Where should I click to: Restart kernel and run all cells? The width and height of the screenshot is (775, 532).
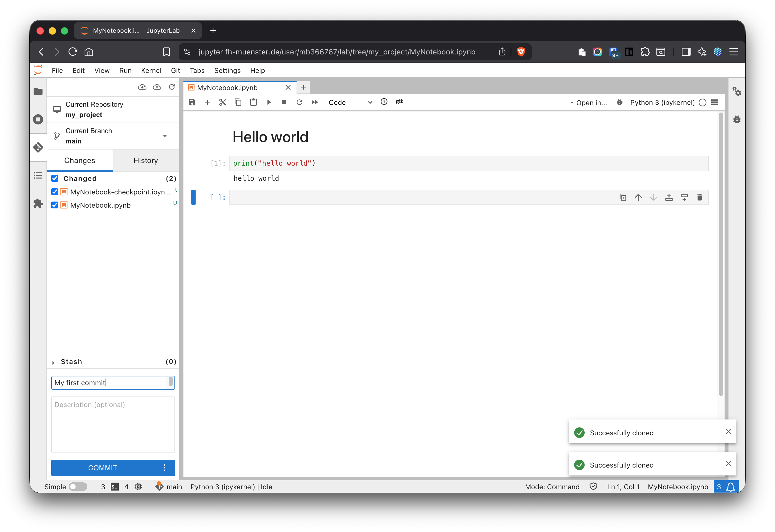point(315,102)
